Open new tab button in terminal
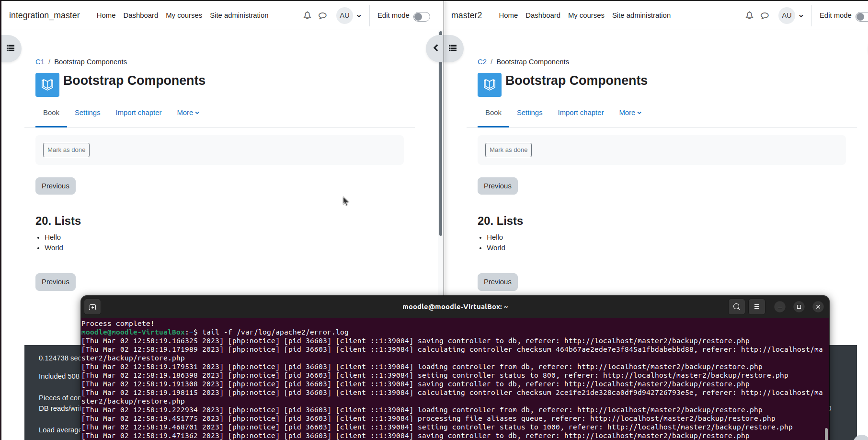The image size is (868, 440). 93,307
